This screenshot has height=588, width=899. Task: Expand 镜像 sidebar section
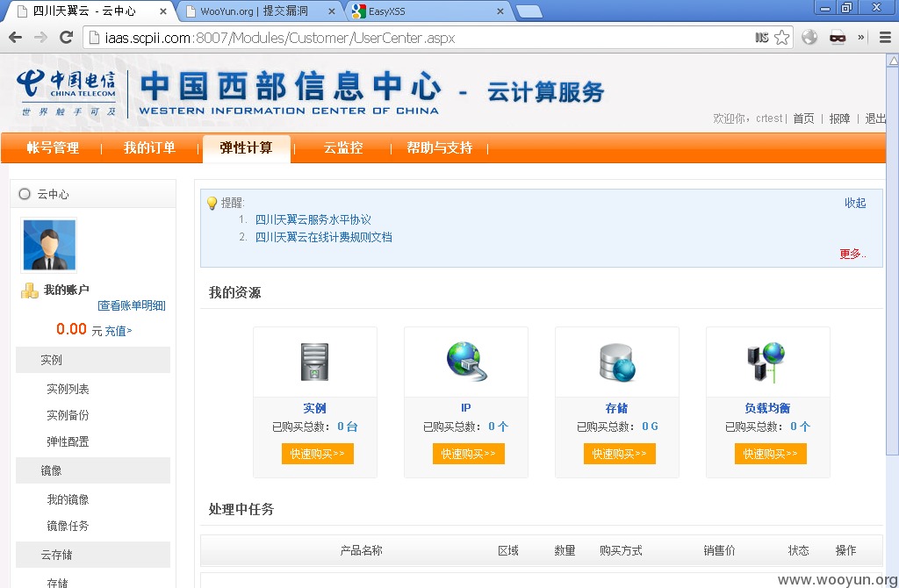click(93, 470)
